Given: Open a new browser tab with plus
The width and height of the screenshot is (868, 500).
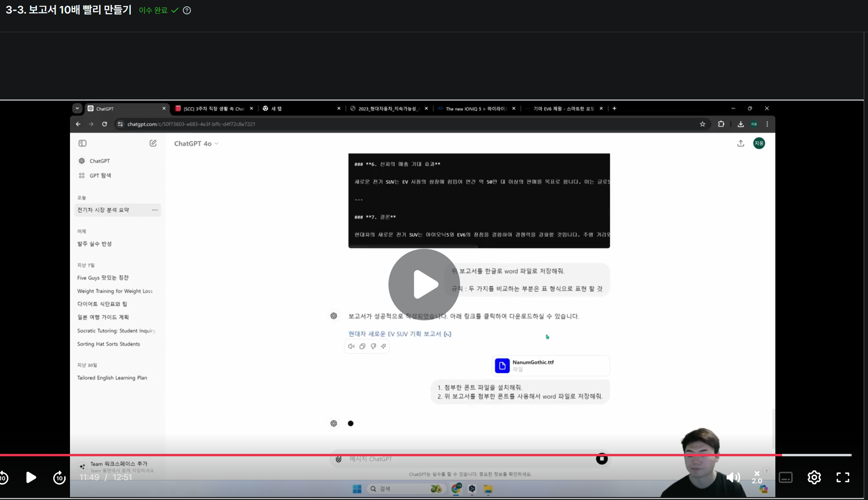Looking at the screenshot, I should click(614, 109).
